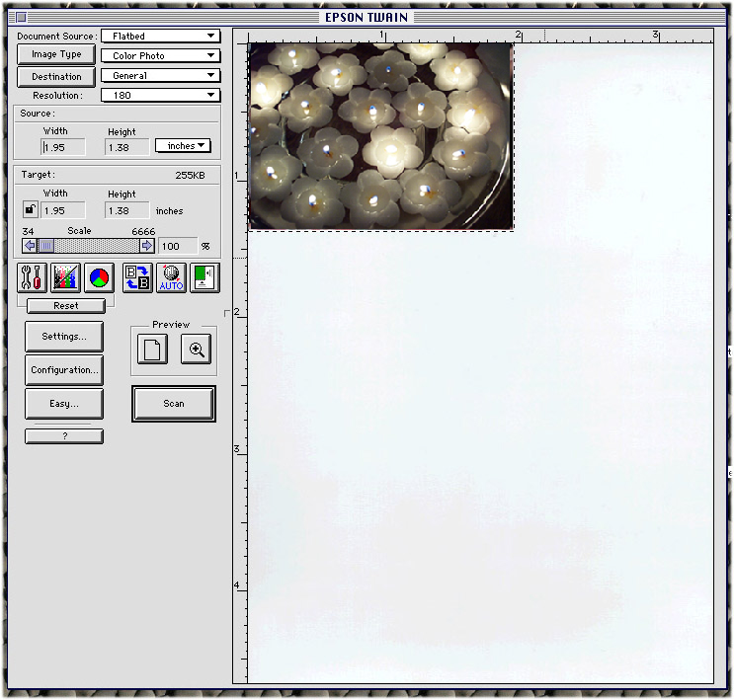734x700 pixels.
Task: Click the B-swap batch scan icon
Action: pos(137,278)
